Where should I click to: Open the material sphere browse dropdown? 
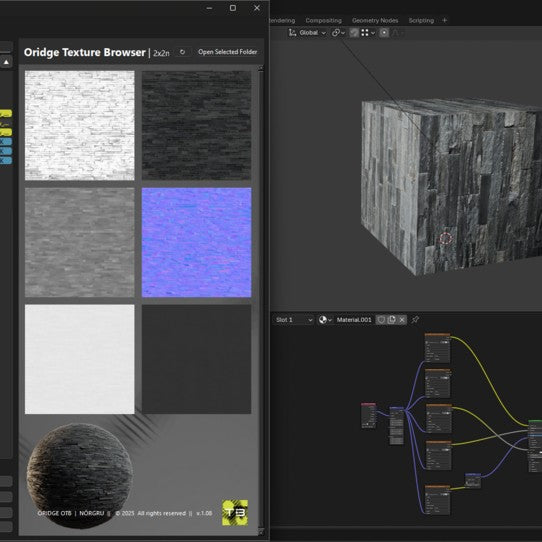[325, 320]
